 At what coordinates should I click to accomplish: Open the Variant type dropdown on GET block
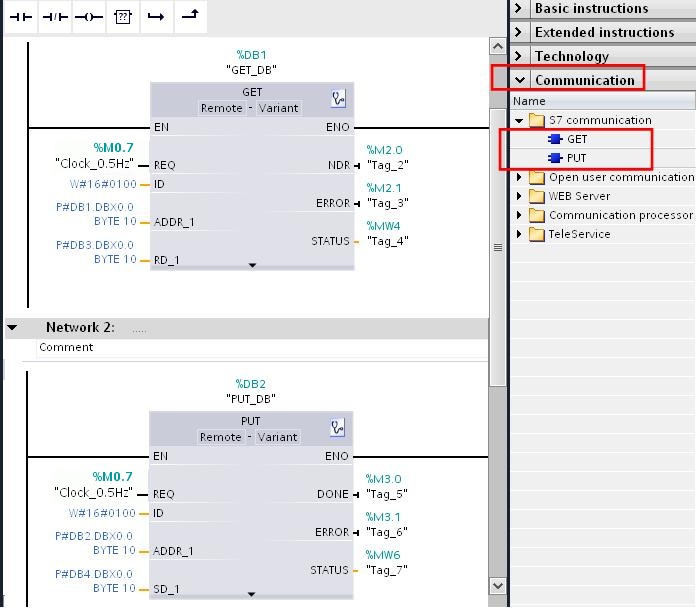click(278, 108)
